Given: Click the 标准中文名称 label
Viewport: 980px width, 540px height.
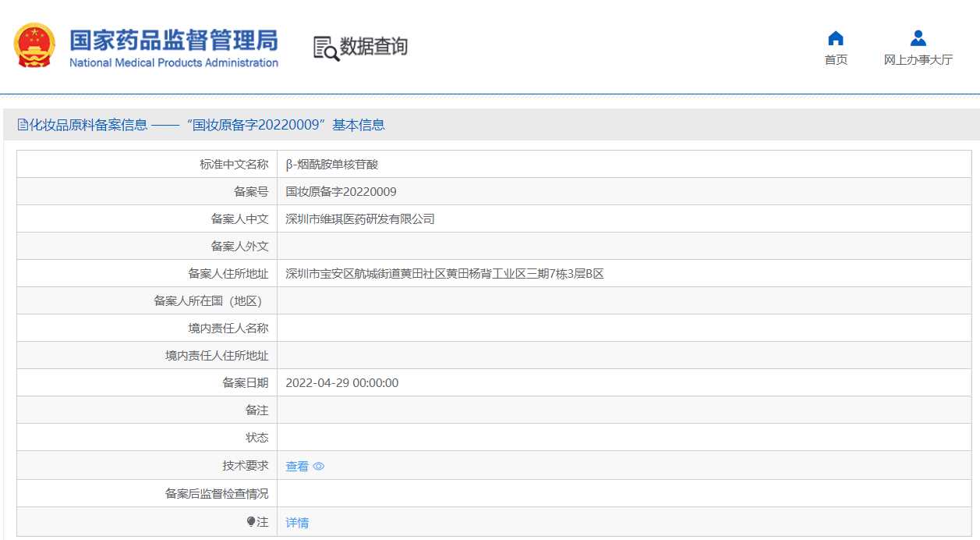Looking at the screenshot, I should [234, 165].
